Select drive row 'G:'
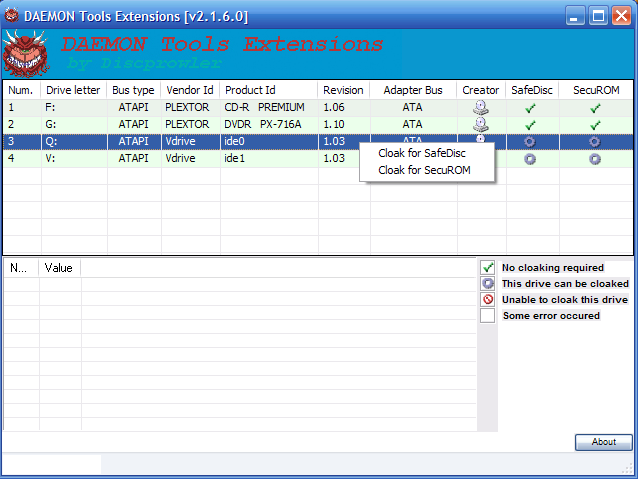This screenshot has height=479, width=638. click(318, 124)
